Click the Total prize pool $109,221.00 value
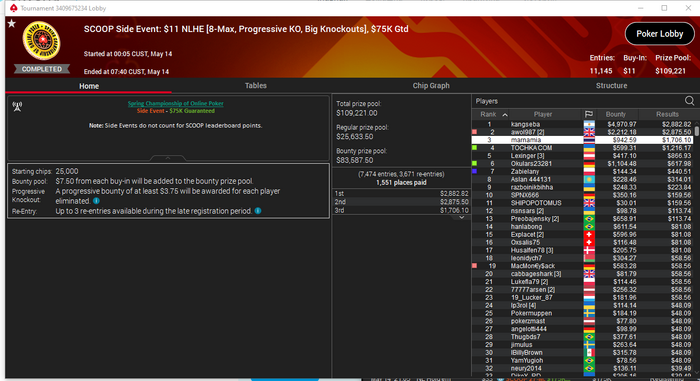The height and width of the screenshot is (381, 700). click(x=357, y=113)
